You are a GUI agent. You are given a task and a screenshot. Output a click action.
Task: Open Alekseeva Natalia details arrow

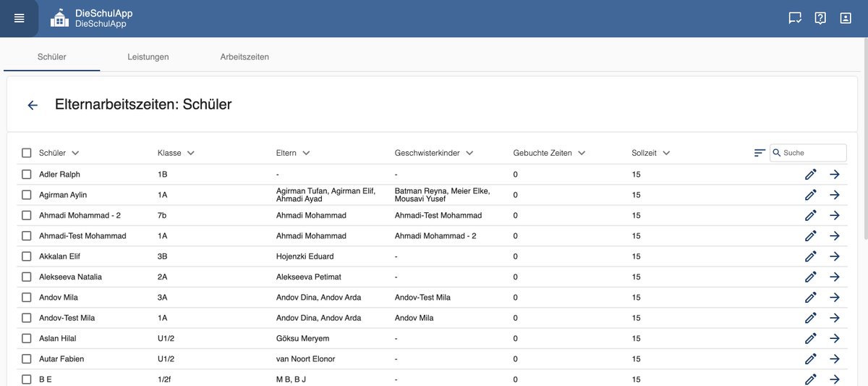pos(835,277)
